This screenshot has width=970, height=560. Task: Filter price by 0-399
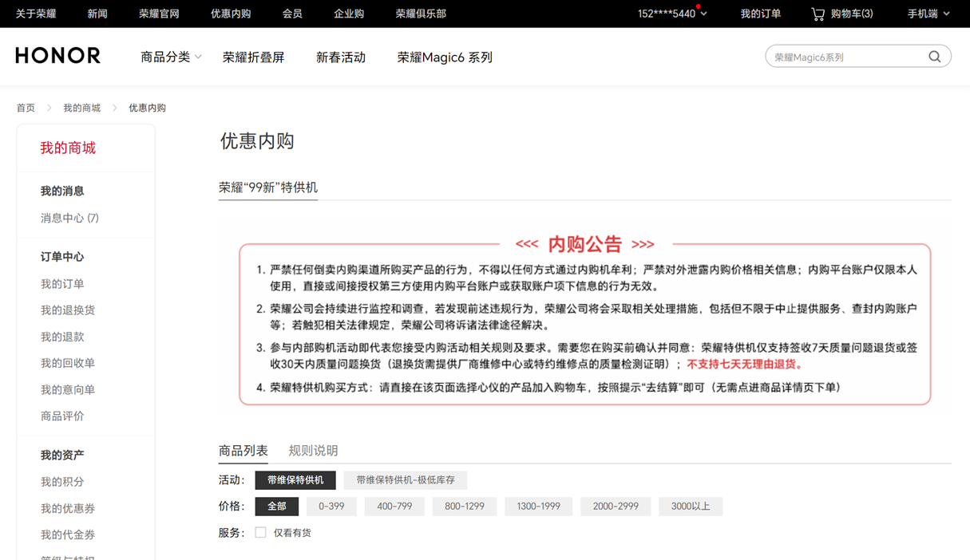(331, 507)
